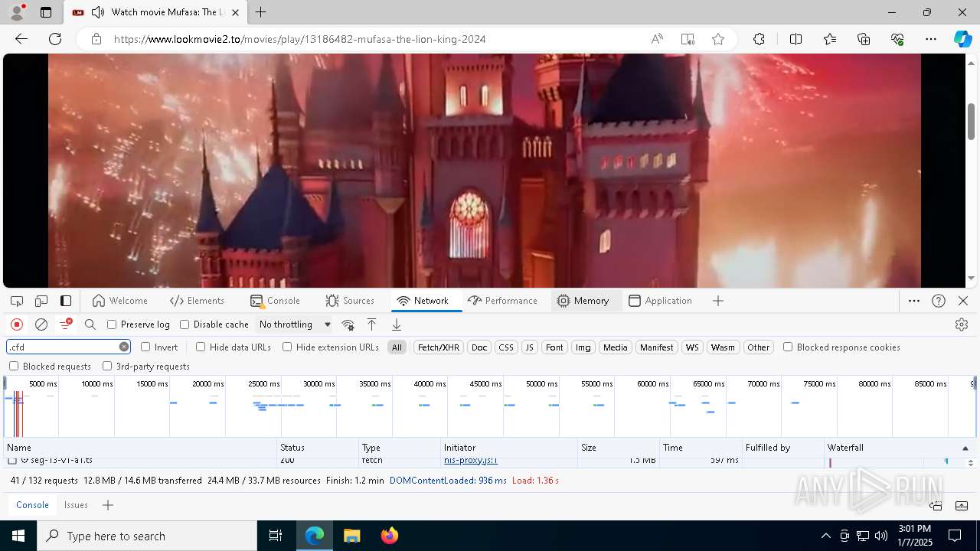Open the No throttling dropdown
Viewport: 980px width, 551px height.
point(295,324)
